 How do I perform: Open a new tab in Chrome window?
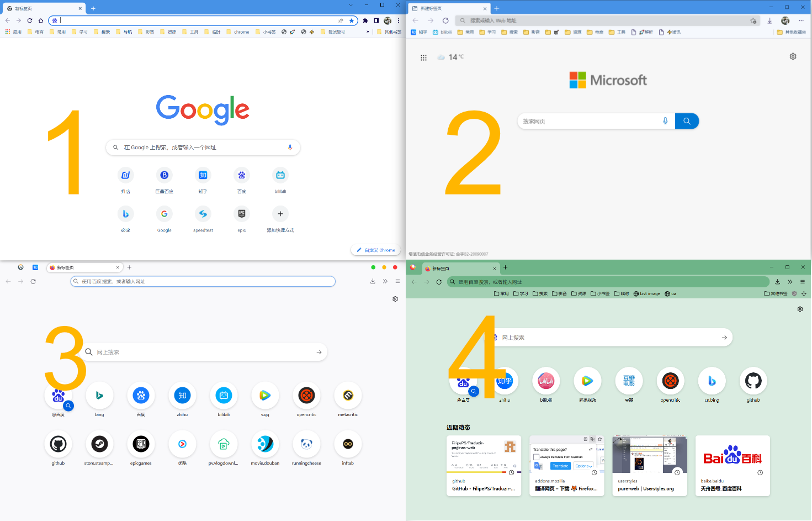click(93, 9)
